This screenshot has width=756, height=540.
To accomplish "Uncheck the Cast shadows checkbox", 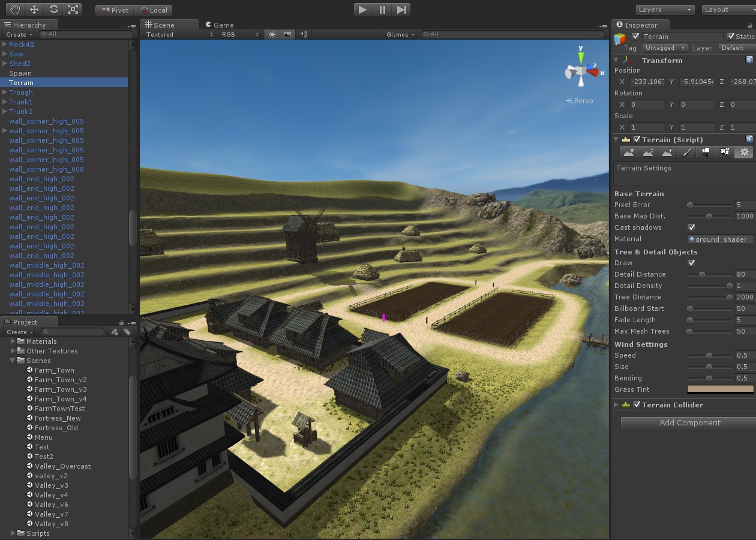I will pos(691,227).
